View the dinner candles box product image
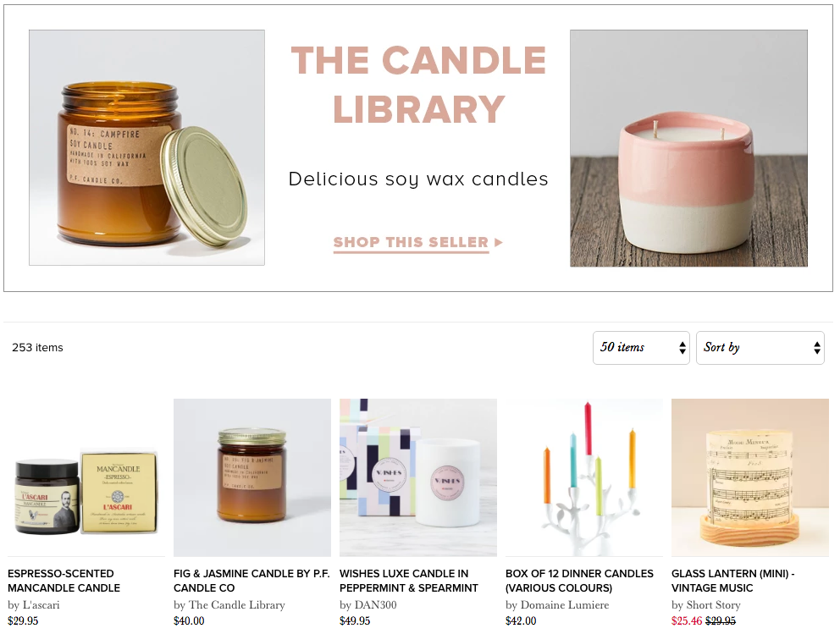Viewport: 840px width, 634px height. [584, 477]
